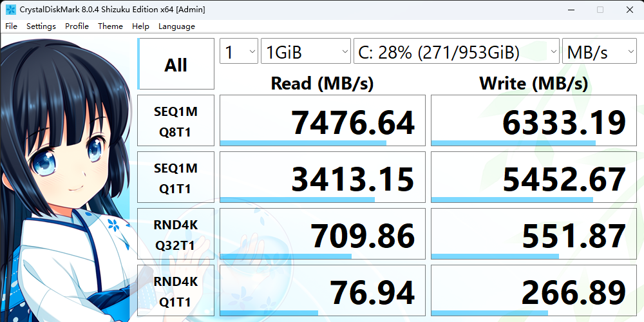Click the Read (MB/s) column header

coord(323,83)
